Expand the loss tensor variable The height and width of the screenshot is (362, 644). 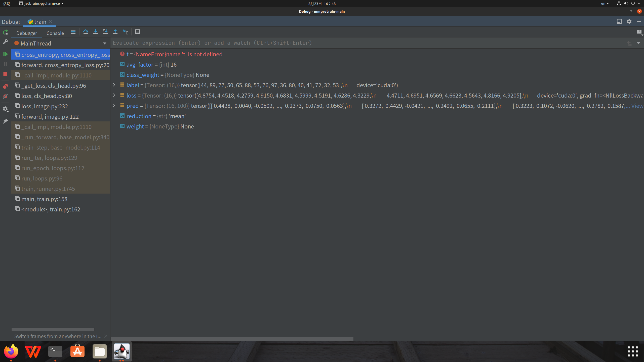click(114, 95)
